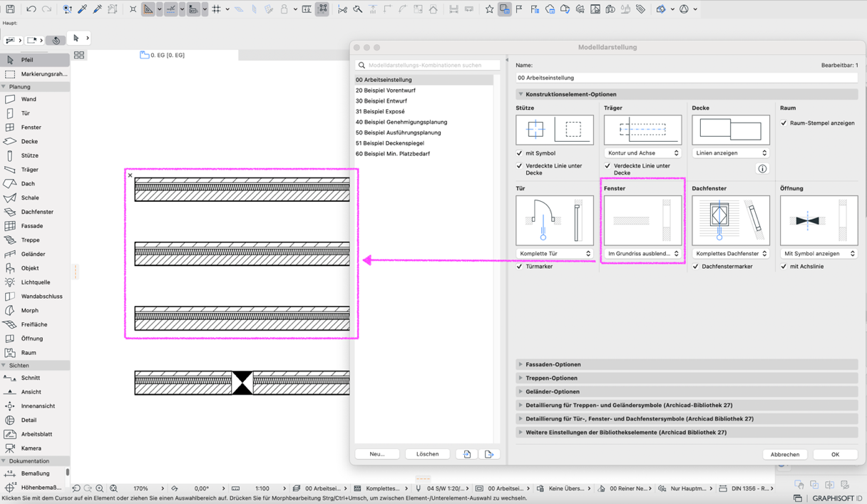Click the star favorites icon in toolbar
This screenshot has height=504, width=867.
[x=489, y=9]
